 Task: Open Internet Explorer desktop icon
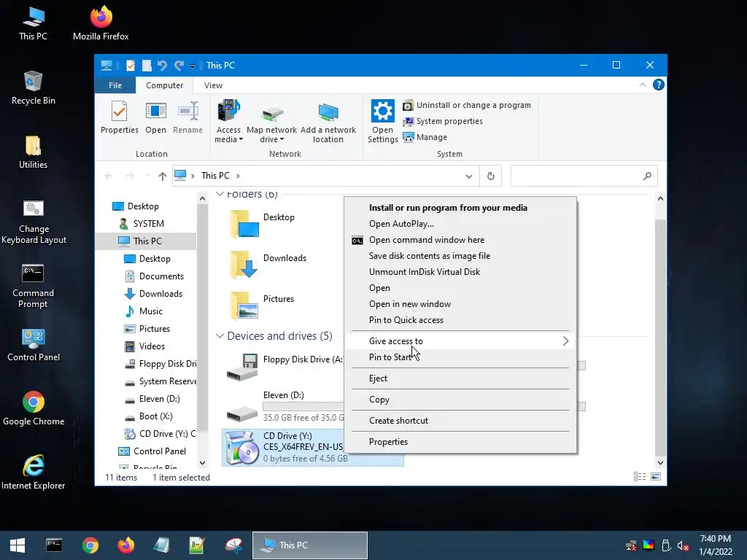[x=34, y=472]
